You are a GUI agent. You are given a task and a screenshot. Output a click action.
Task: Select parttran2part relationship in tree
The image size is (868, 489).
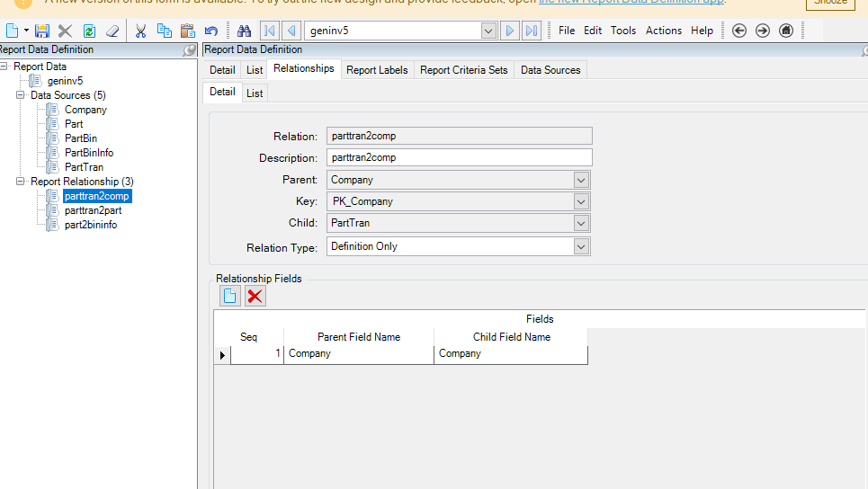(x=93, y=210)
